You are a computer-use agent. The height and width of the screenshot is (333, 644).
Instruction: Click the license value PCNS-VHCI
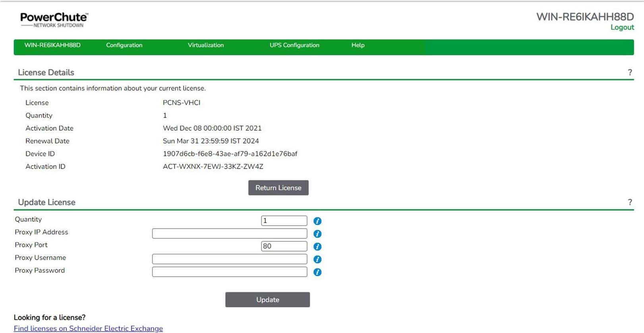point(182,103)
